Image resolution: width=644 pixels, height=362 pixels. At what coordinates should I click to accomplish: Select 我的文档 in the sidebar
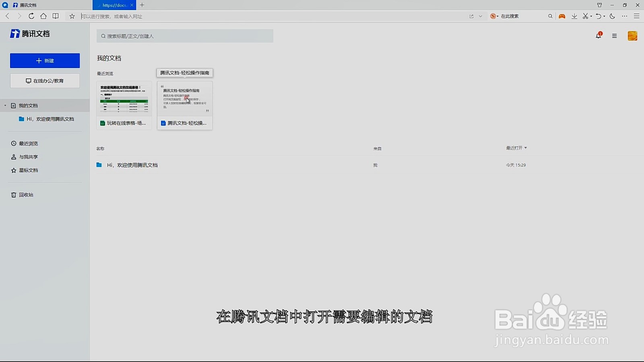(45, 106)
